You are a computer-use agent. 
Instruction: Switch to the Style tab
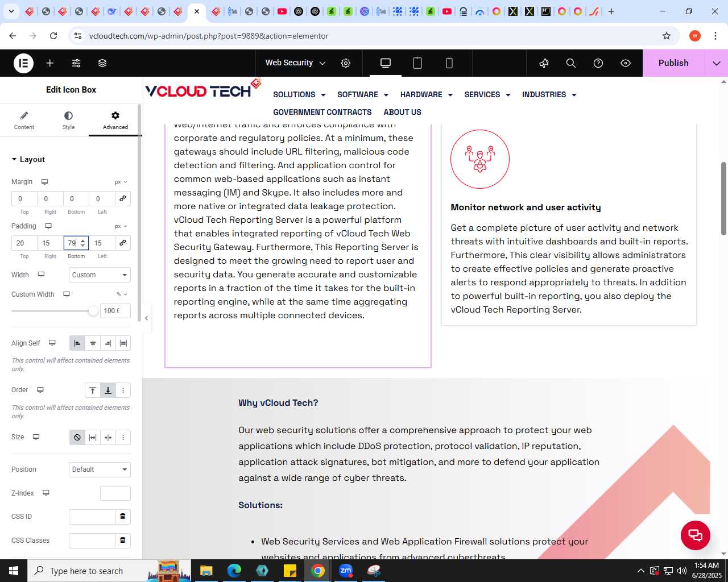(x=68, y=120)
